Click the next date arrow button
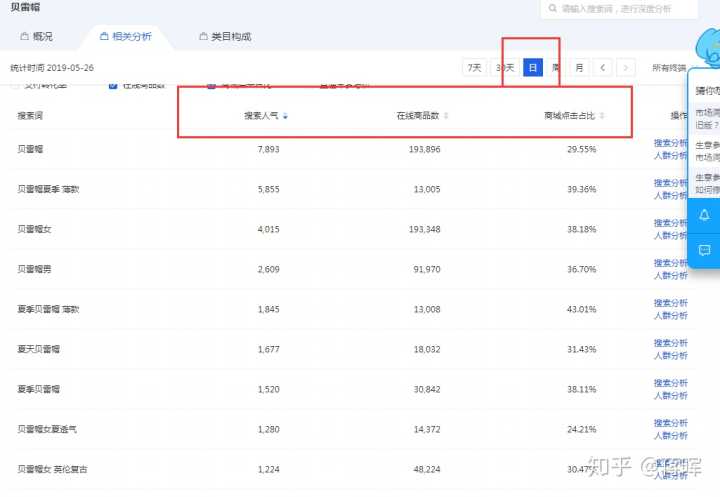Image resolution: width=720 pixels, height=497 pixels. point(626,67)
